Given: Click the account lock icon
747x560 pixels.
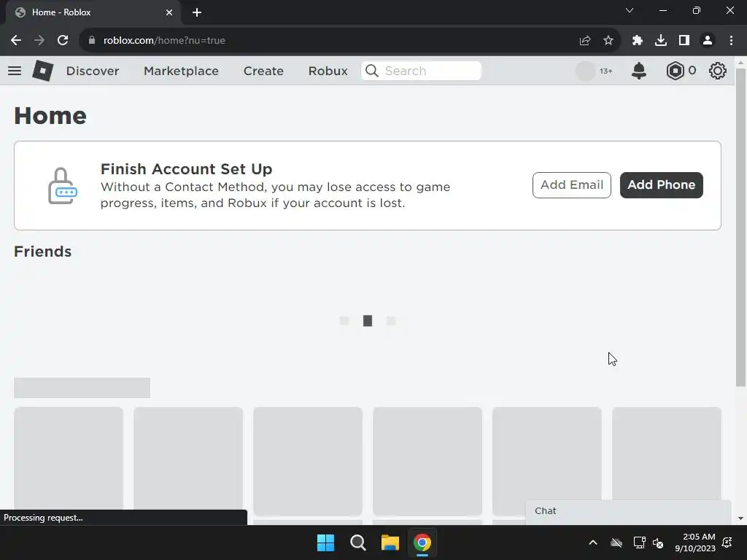Looking at the screenshot, I should (63, 186).
